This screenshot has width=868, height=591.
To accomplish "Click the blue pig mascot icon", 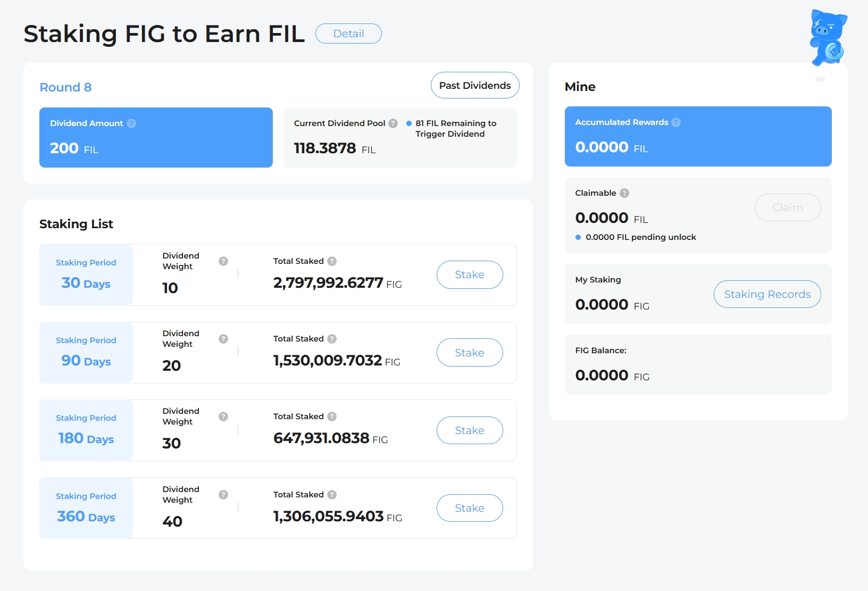I will coord(827,38).
